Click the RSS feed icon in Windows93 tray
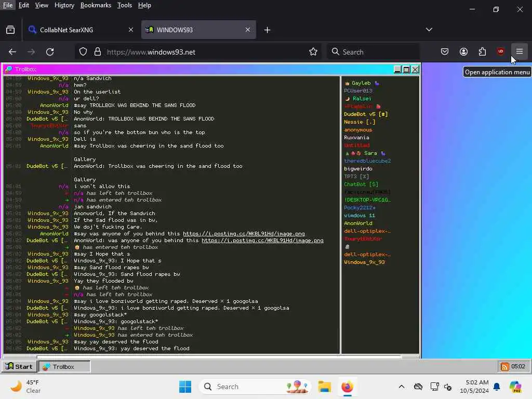The width and height of the screenshot is (532, 399). pyautogui.click(x=504, y=366)
